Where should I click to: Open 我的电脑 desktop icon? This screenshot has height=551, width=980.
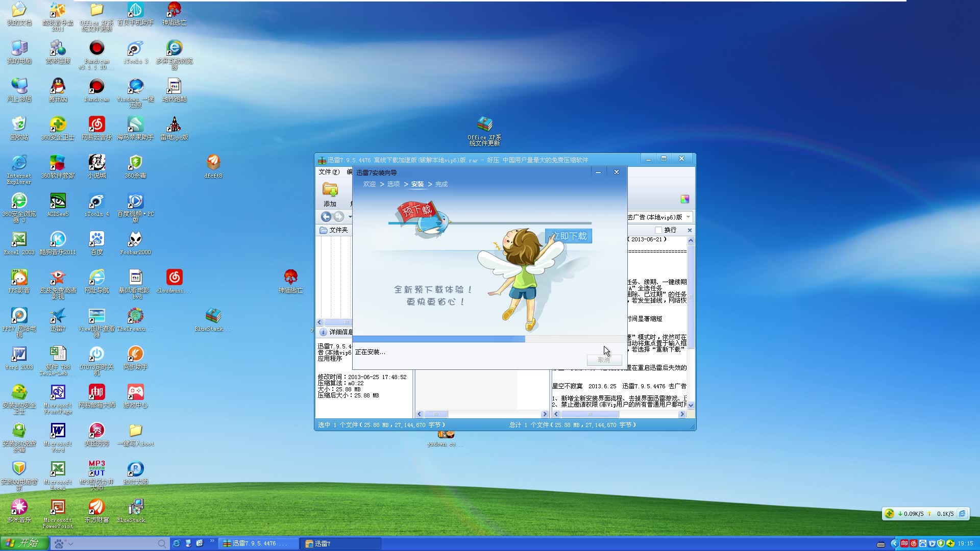[19, 52]
